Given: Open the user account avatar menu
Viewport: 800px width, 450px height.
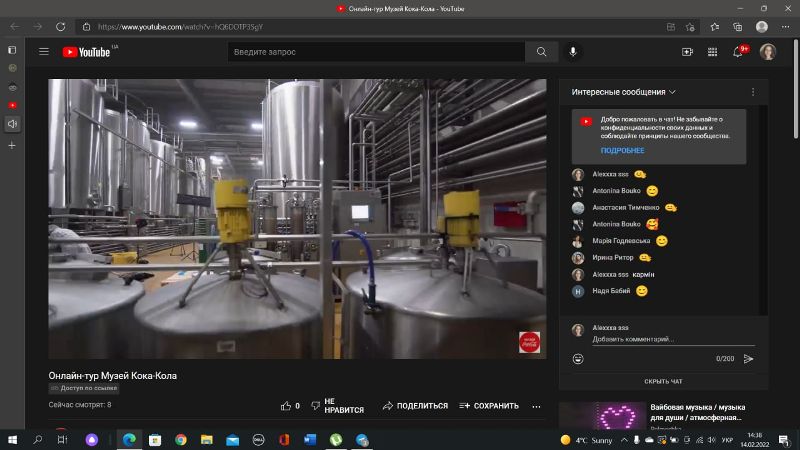Looking at the screenshot, I should pos(767,52).
